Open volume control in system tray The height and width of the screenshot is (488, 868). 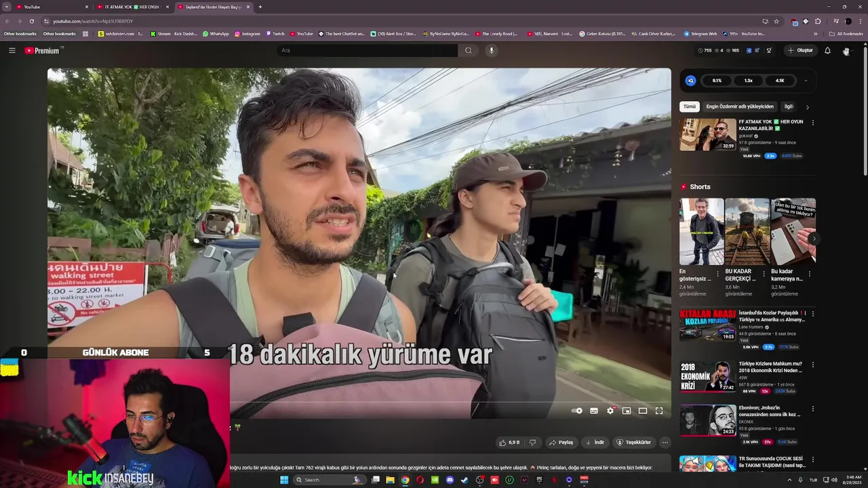835,480
